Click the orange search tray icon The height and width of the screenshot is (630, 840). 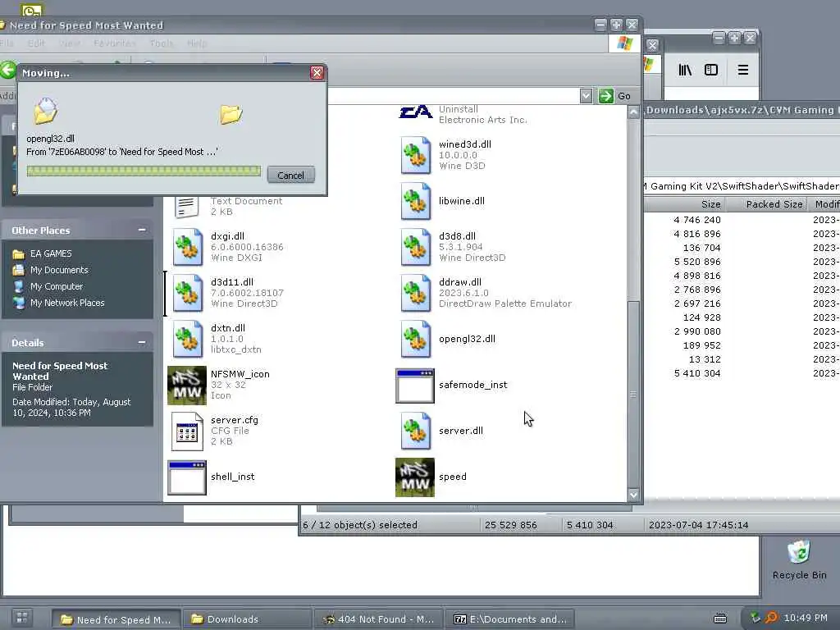coord(771,618)
